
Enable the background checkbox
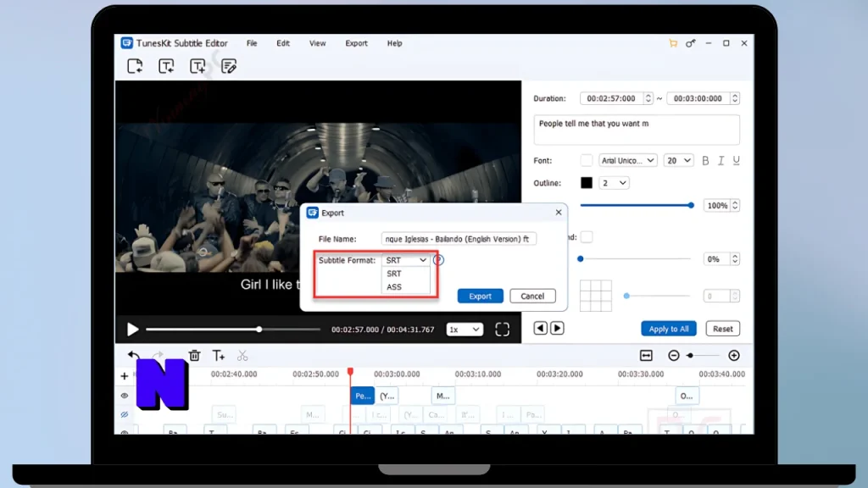pos(587,237)
